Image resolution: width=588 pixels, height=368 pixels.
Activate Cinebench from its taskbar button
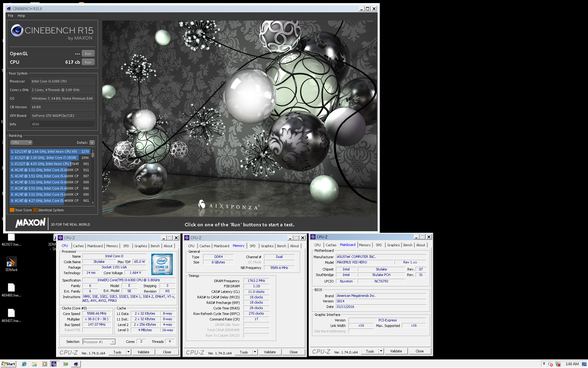coord(76,364)
